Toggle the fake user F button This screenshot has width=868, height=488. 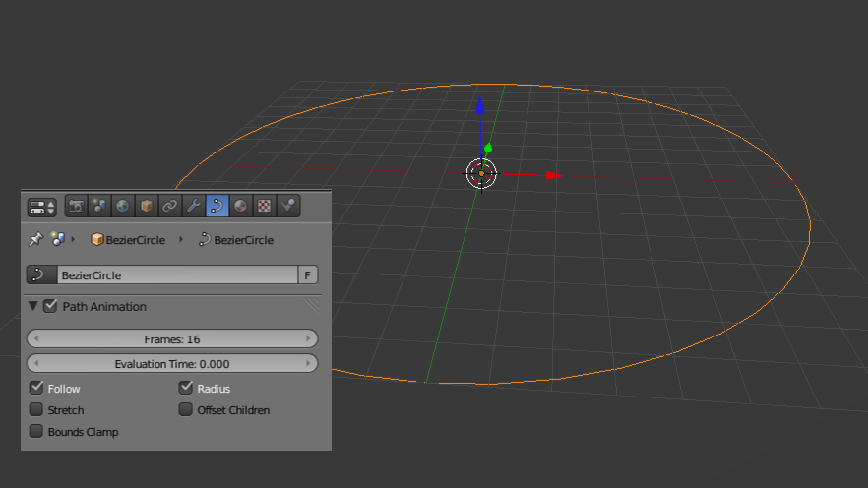pyautogui.click(x=308, y=274)
